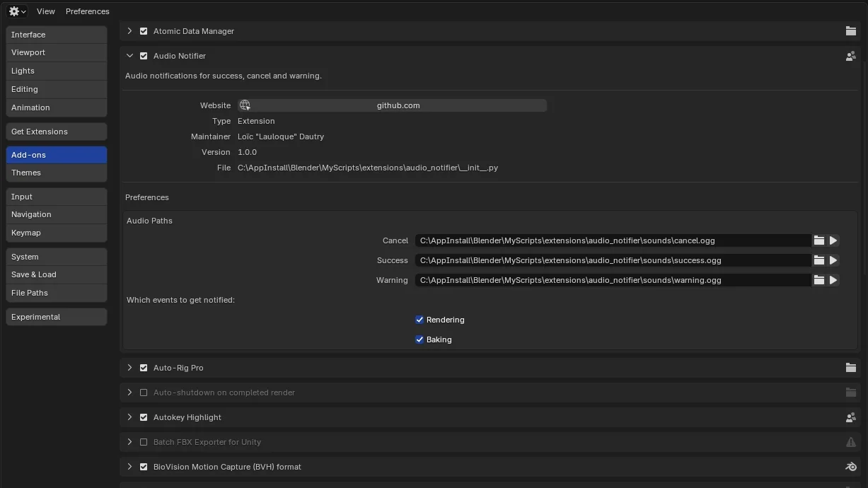
Task: Expand the Autokey Highlight entry
Action: pos(129,417)
